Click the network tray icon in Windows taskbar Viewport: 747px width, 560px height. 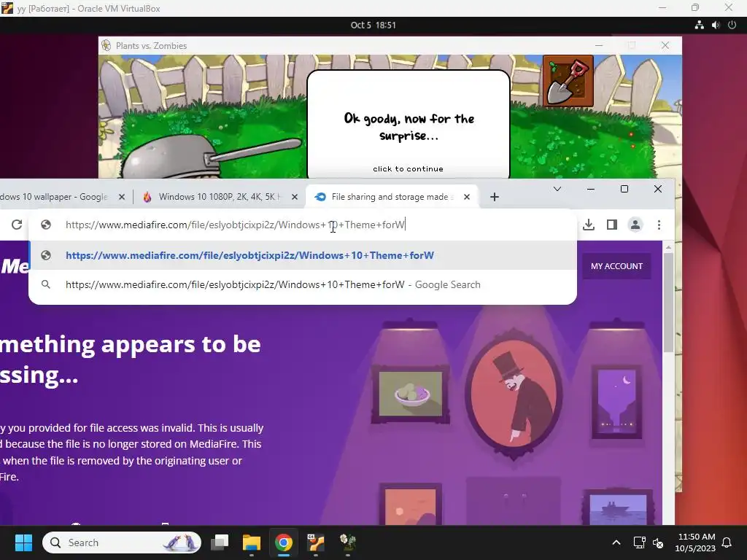click(639, 542)
